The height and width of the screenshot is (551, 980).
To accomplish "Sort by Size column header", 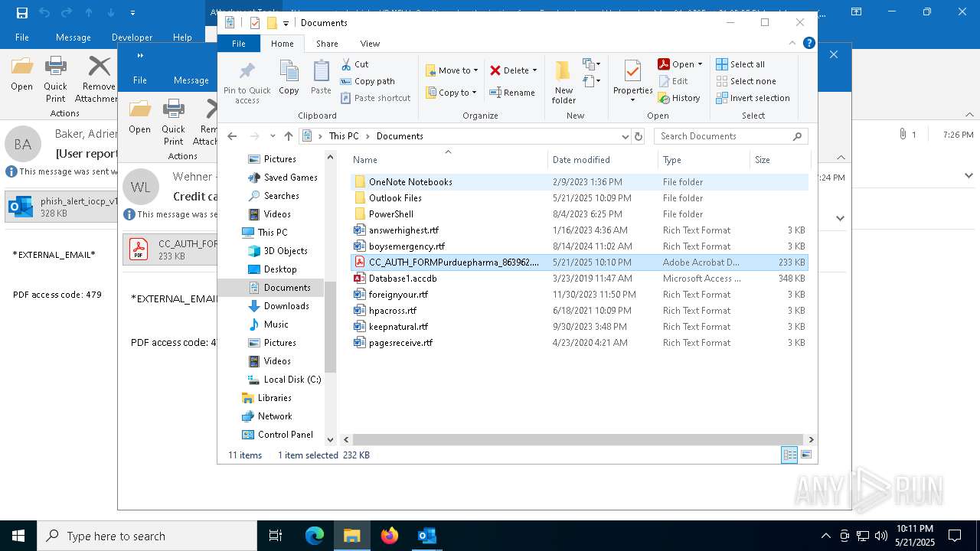I will point(779,160).
